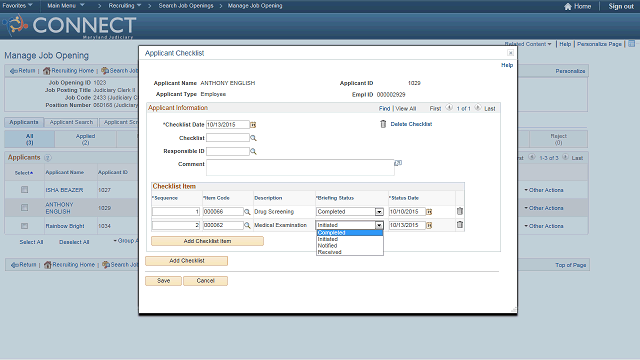This screenshot has height=360, width=640.
Task: Click next page arrow in Applicants grid
Action: [565, 157]
